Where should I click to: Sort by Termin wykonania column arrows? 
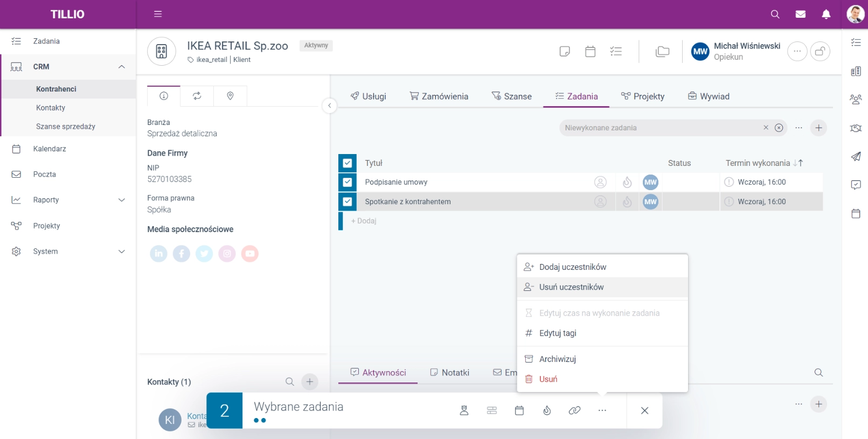coord(798,163)
